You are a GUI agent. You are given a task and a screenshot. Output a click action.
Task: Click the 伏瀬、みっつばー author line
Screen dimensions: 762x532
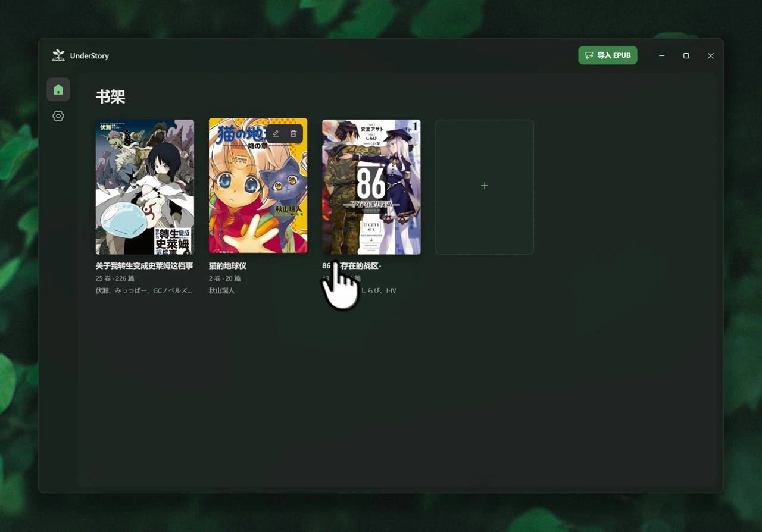point(144,291)
